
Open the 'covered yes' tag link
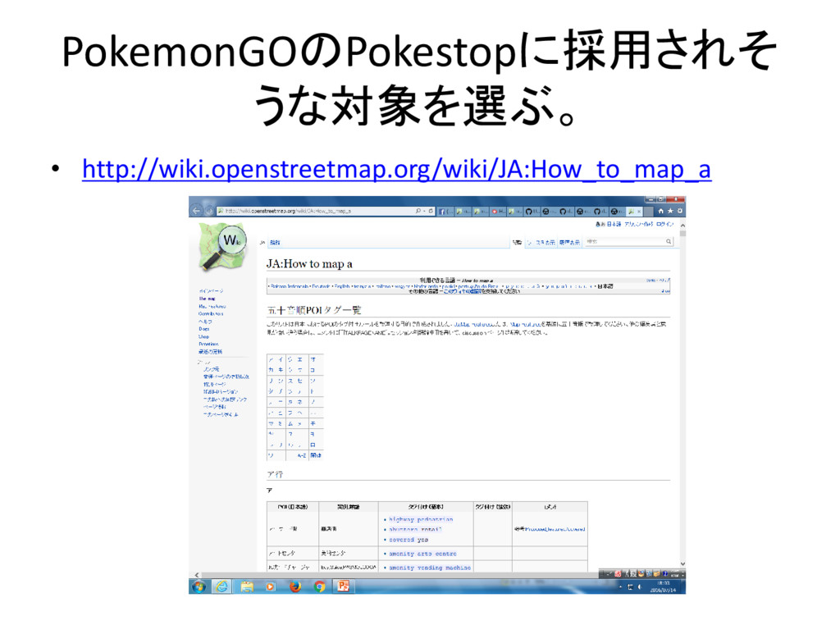pyautogui.click(x=409, y=540)
